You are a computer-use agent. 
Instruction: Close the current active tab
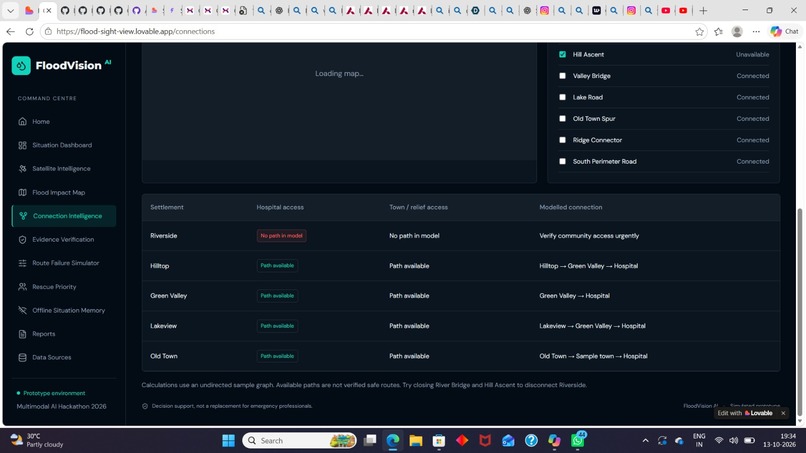[x=48, y=11]
